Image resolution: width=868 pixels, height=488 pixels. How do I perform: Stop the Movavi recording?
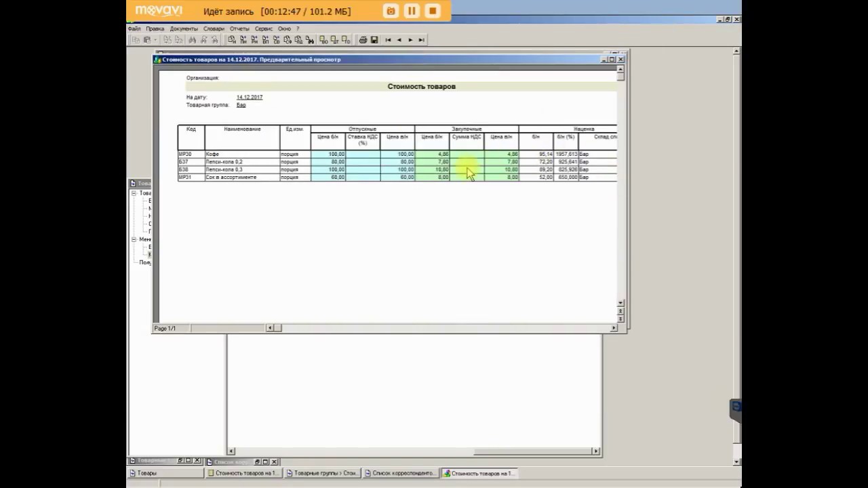(x=432, y=11)
